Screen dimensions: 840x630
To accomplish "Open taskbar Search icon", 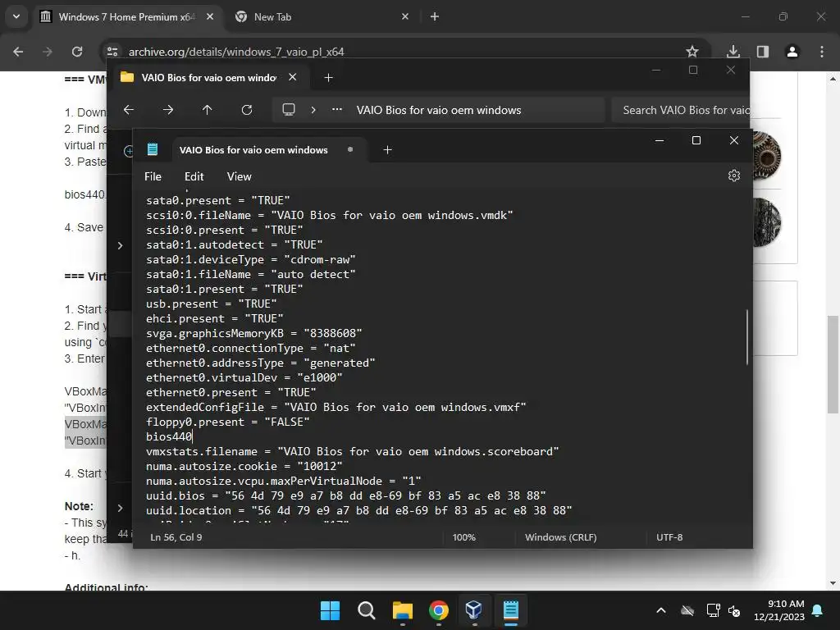I will [367, 610].
